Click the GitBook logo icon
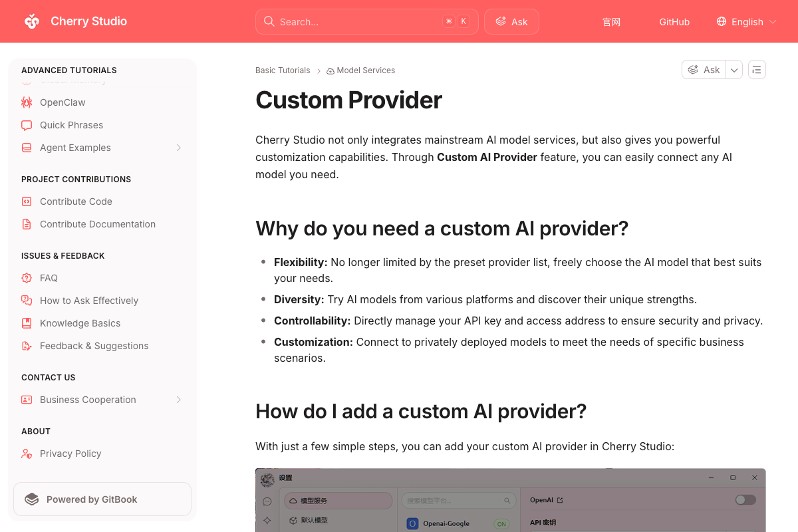Image resolution: width=798 pixels, height=532 pixels. click(31, 499)
